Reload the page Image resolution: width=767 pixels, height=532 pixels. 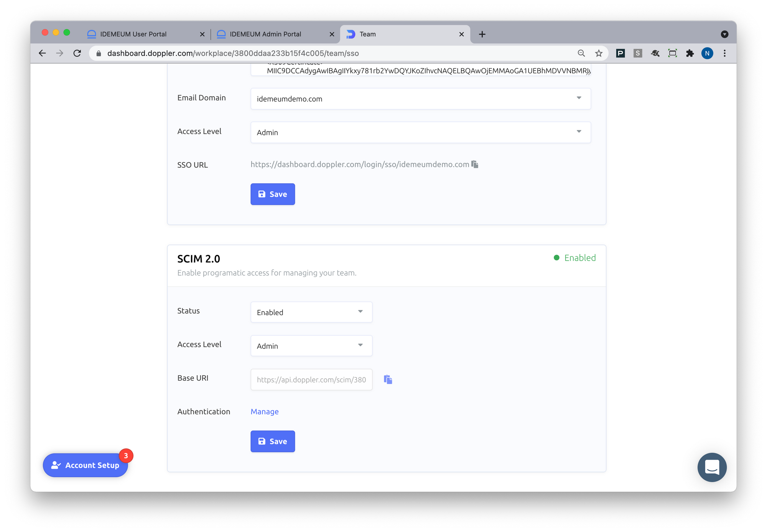pyautogui.click(x=77, y=53)
